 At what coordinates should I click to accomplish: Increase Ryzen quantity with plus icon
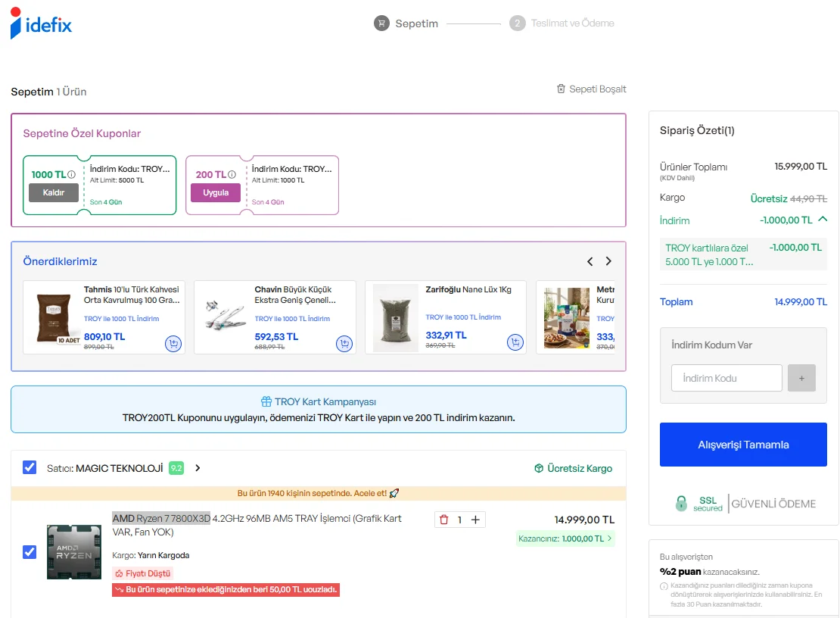point(475,520)
